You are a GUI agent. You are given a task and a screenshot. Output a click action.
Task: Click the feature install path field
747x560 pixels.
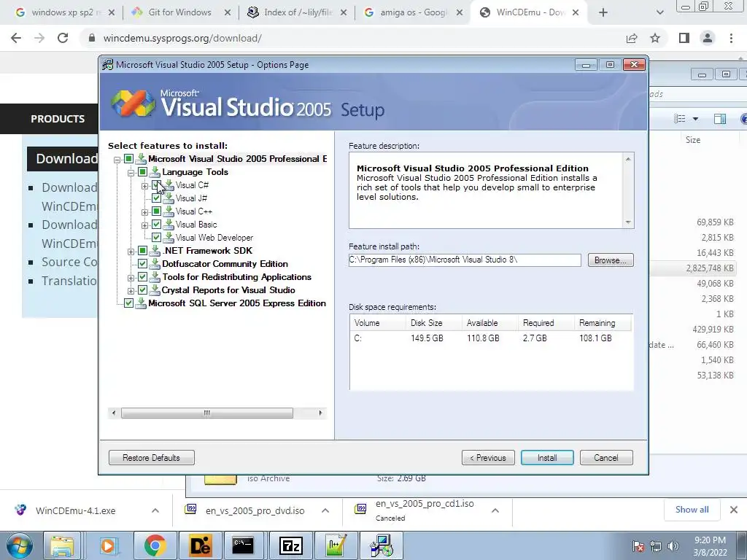click(x=465, y=260)
